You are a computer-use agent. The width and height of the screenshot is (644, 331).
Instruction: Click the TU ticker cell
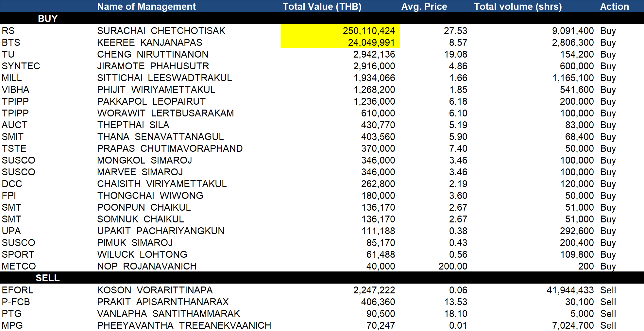[8, 54]
